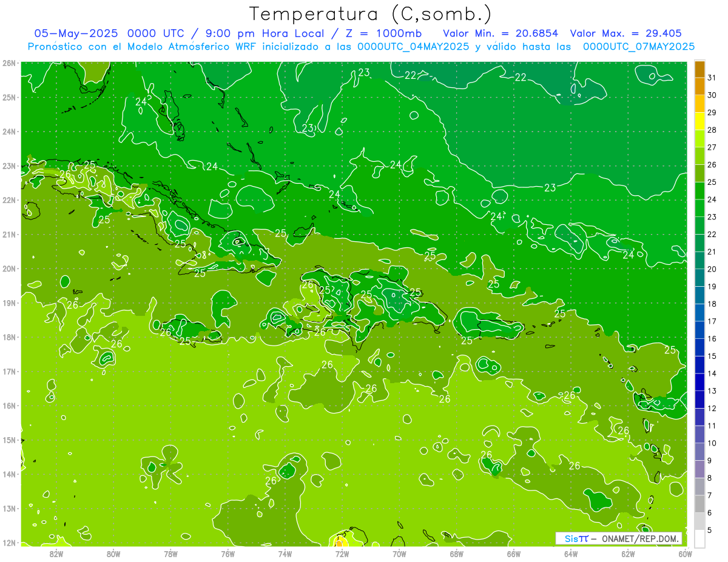Click the "05-May-2025 0000 UTC" date text

pos(109,33)
